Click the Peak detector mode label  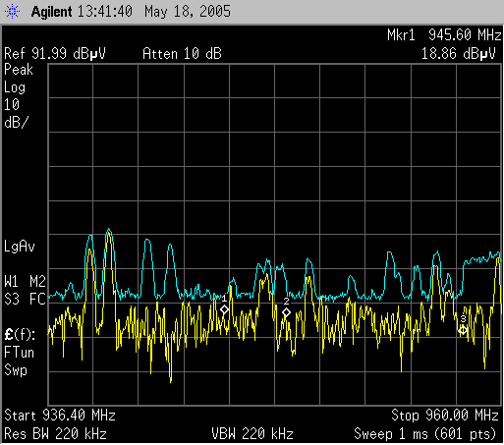pyautogui.click(x=19, y=70)
